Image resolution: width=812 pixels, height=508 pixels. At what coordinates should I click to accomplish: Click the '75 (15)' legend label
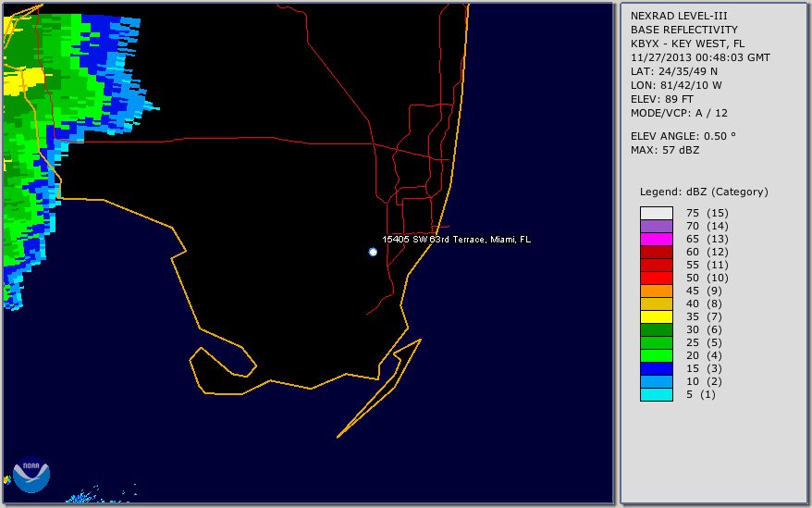click(x=707, y=213)
